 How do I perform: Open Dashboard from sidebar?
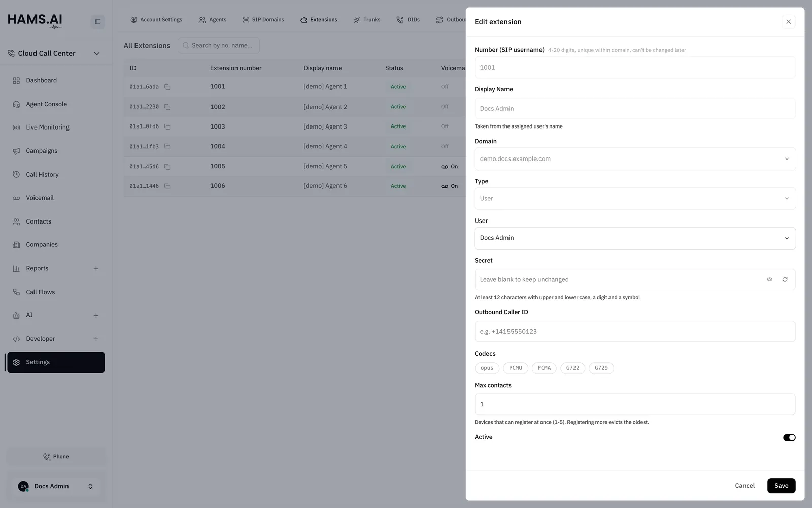56,80
